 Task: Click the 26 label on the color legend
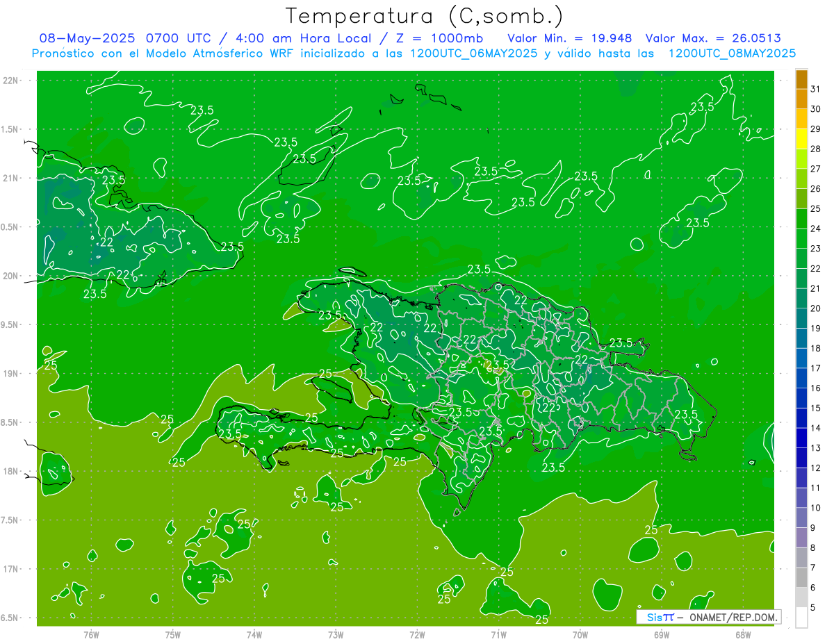pos(816,189)
